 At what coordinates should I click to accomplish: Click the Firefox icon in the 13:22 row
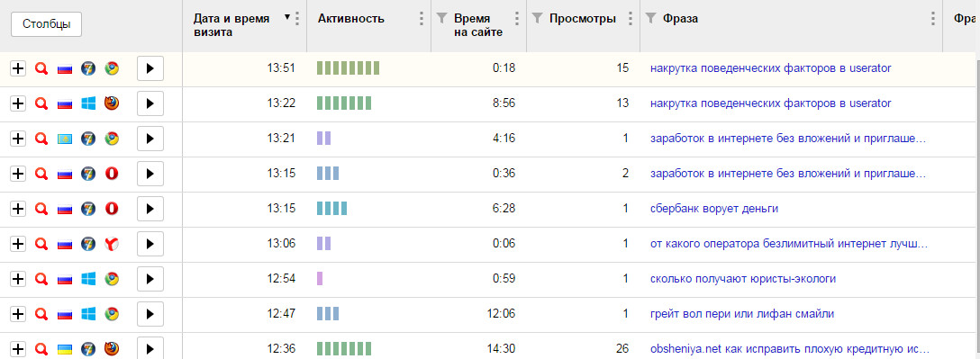pos(112,103)
